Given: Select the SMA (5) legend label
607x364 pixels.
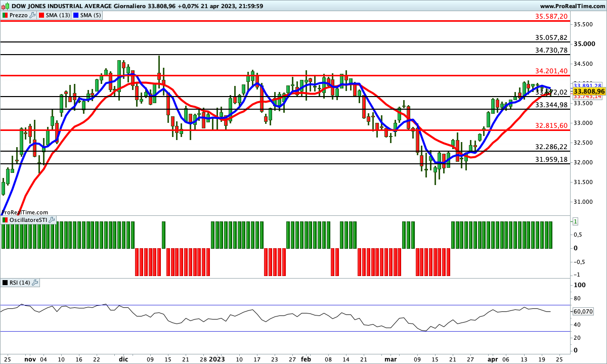Looking at the screenshot, I should tap(91, 15).
